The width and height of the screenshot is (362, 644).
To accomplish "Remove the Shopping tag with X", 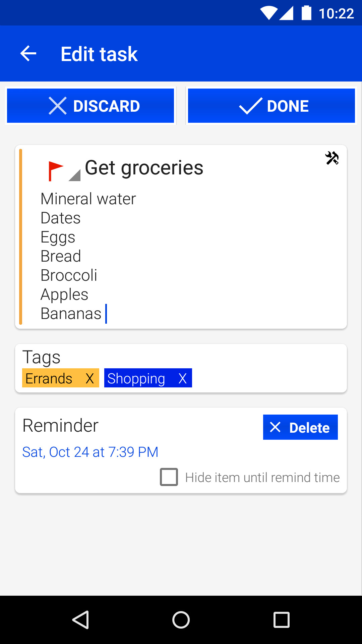I will [x=182, y=378].
